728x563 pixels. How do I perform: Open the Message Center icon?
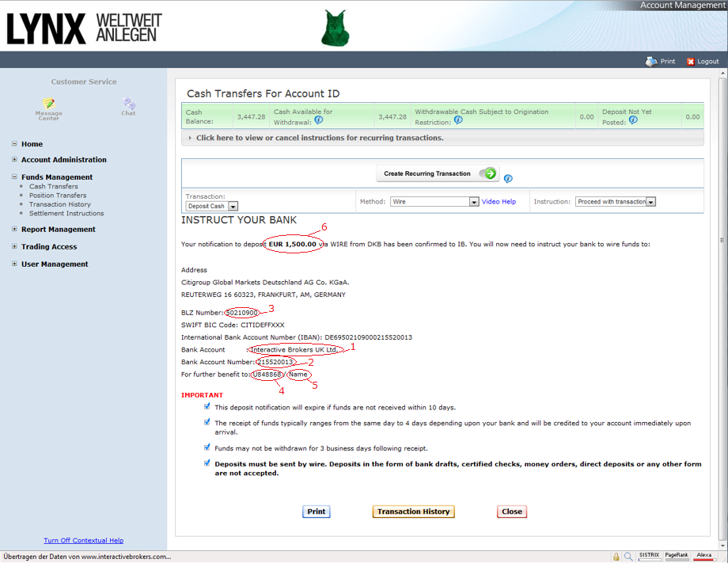[49, 103]
